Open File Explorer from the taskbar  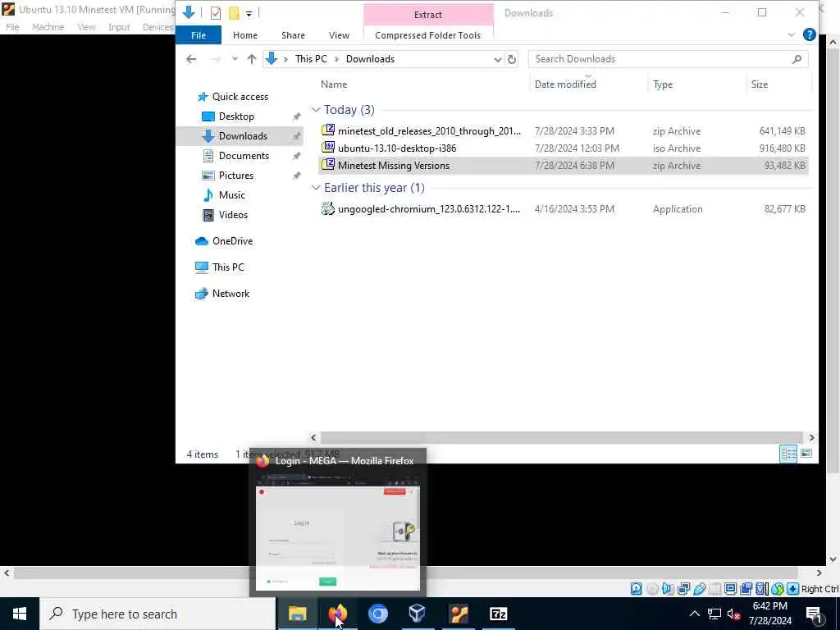click(x=297, y=614)
